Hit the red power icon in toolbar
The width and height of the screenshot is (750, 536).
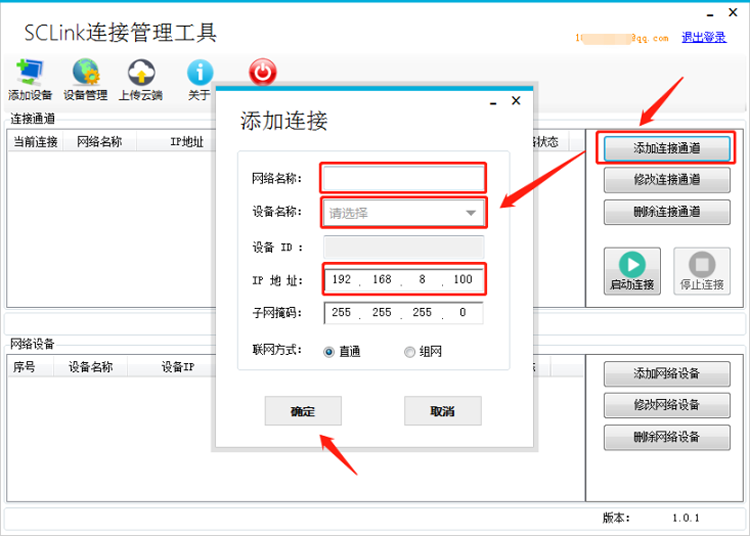(263, 72)
